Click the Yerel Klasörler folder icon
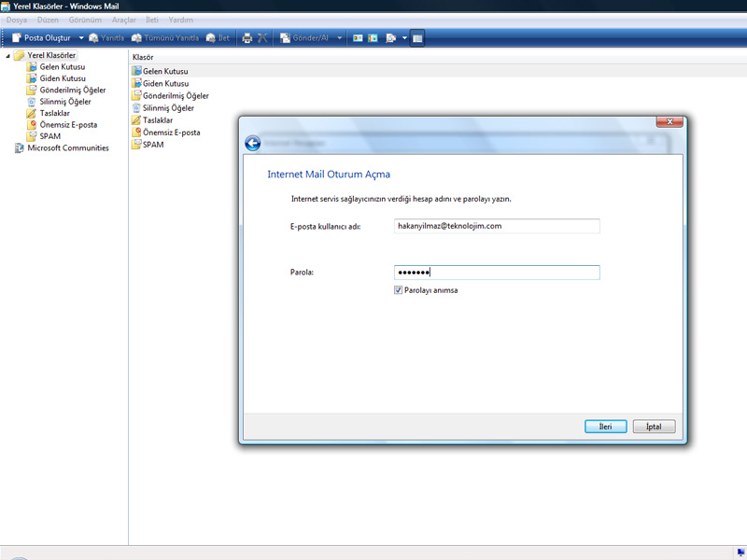The image size is (747, 560). (19, 55)
